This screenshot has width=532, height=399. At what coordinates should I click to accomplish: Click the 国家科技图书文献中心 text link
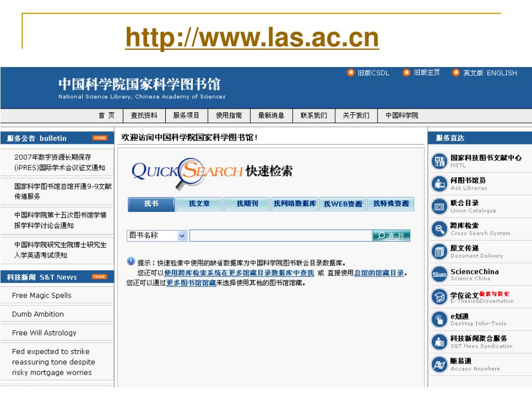(486, 158)
